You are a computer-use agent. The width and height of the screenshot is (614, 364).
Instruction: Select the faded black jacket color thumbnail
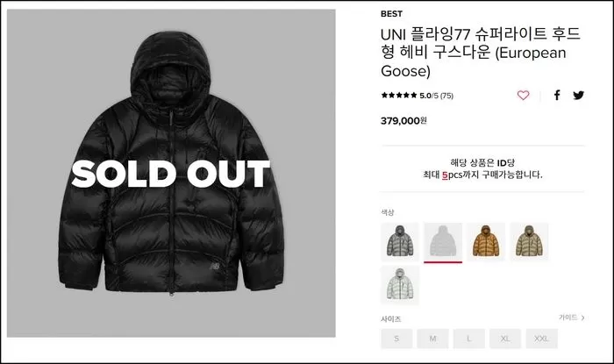tap(443, 241)
